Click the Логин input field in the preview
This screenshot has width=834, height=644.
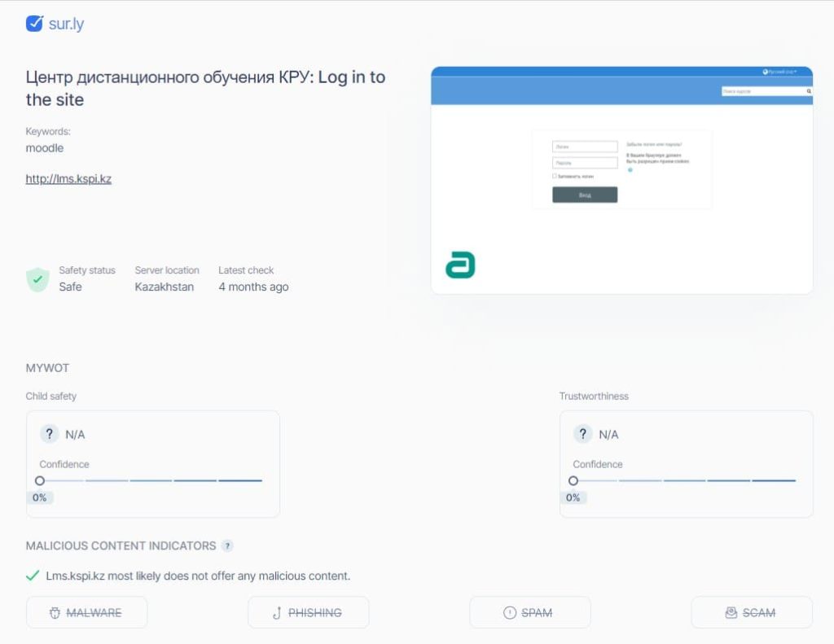pos(585,147)
